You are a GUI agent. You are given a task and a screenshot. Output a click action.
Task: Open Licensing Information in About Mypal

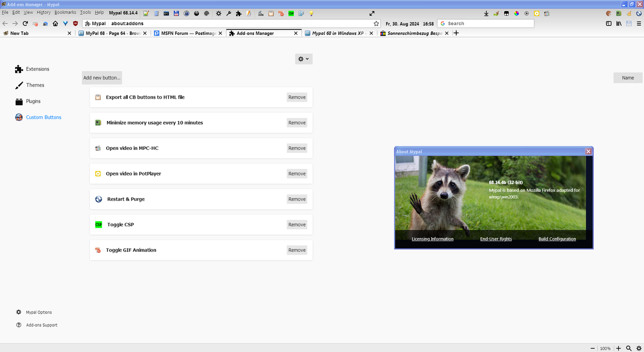click(433, 239)
